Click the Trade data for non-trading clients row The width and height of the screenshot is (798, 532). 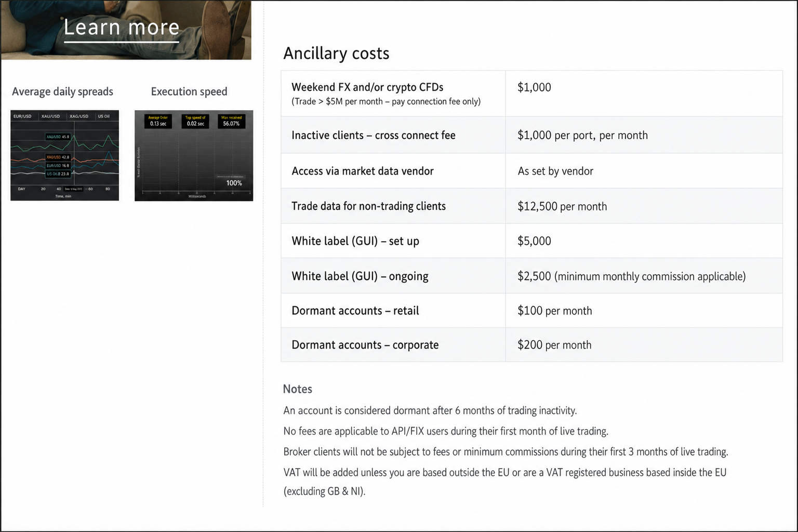[531, 206]
